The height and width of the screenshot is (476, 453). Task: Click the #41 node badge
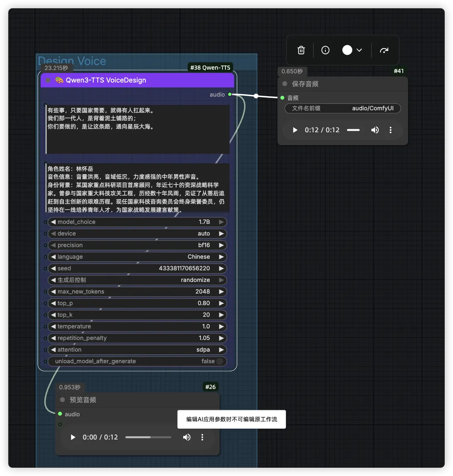(x=399, y=71)
